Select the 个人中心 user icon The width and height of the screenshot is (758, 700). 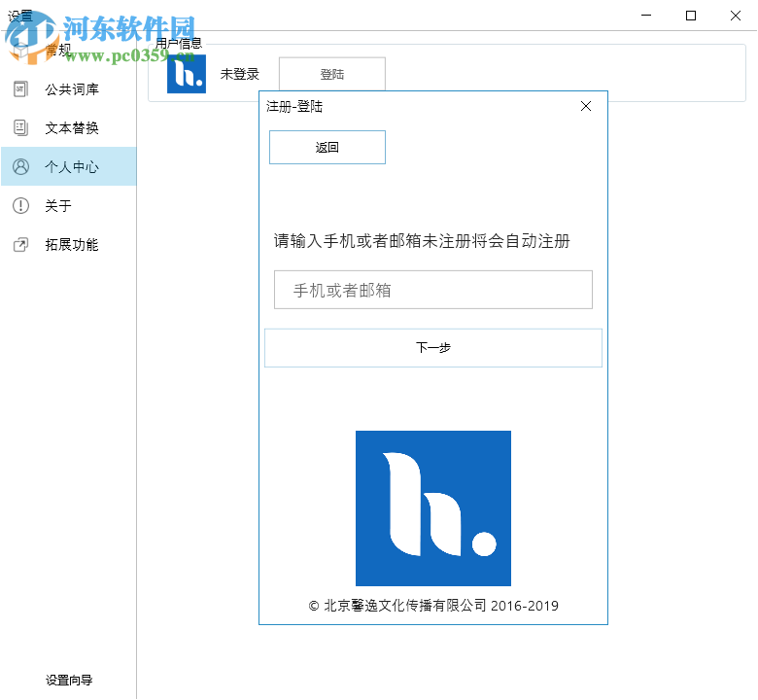tap(20, 167)
